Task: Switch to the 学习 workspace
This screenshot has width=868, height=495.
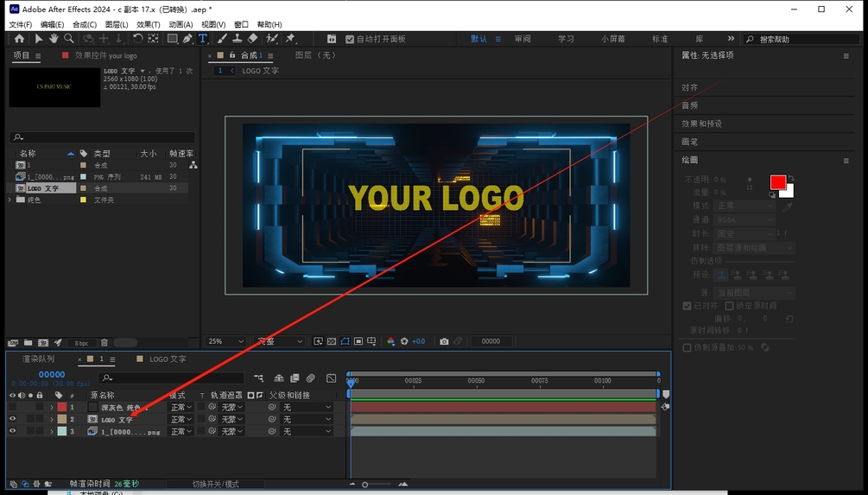Action: pos(566,39)
